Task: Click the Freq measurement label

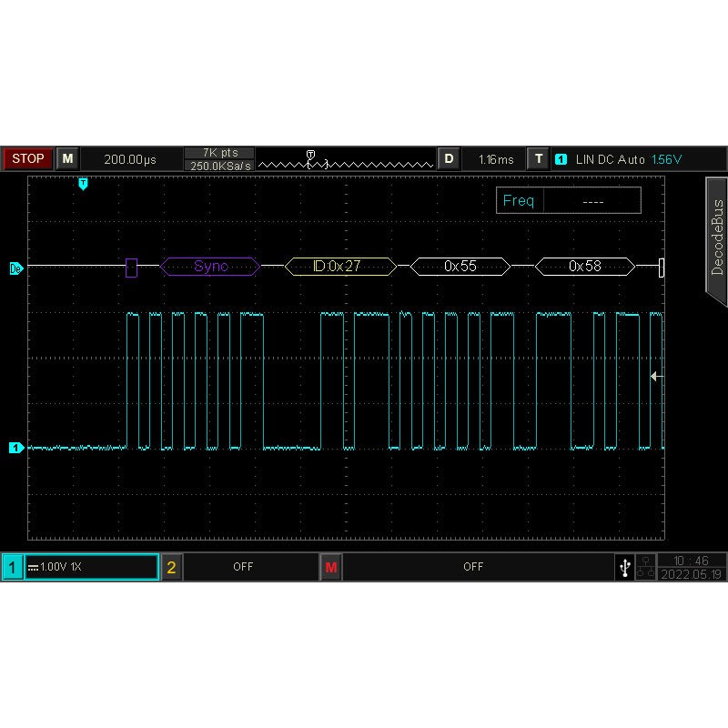Action: coord(518,200)
